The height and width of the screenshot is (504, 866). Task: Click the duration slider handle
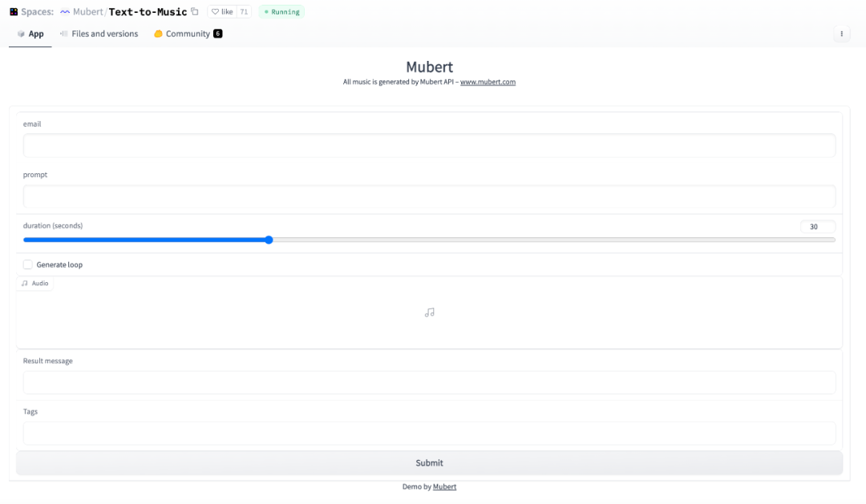click(269, 240)
